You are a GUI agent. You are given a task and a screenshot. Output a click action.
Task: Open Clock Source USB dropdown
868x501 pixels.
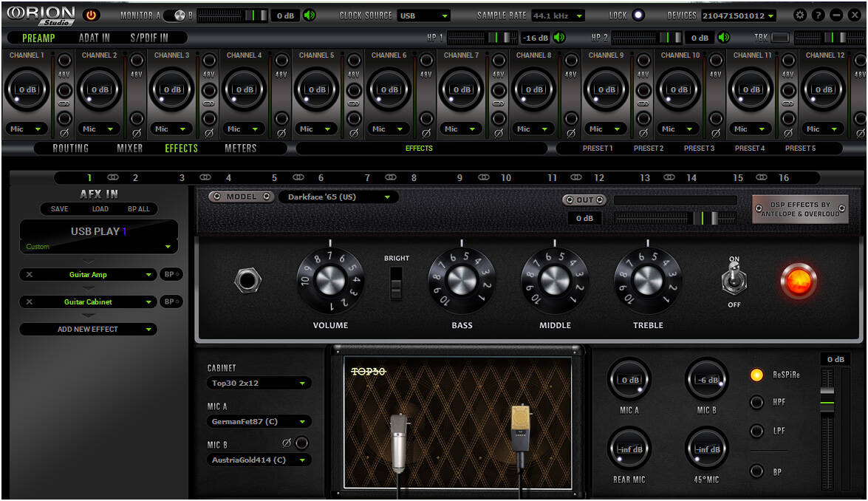(423, 16)
